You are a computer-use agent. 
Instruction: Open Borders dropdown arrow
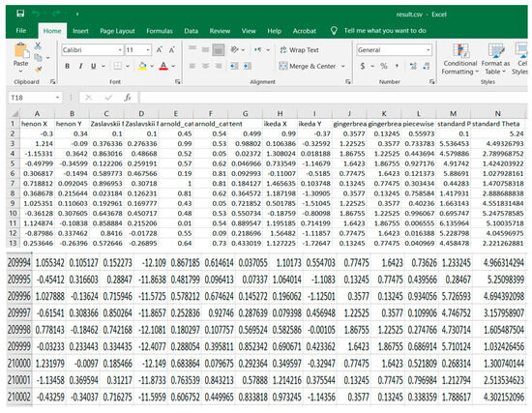(x=128, y=66)
